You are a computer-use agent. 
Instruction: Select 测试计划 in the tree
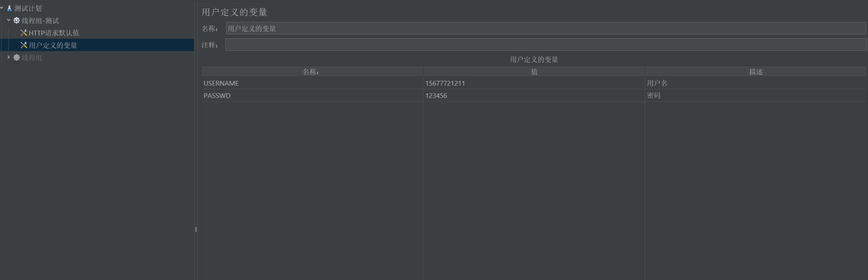tap(28, 8)
